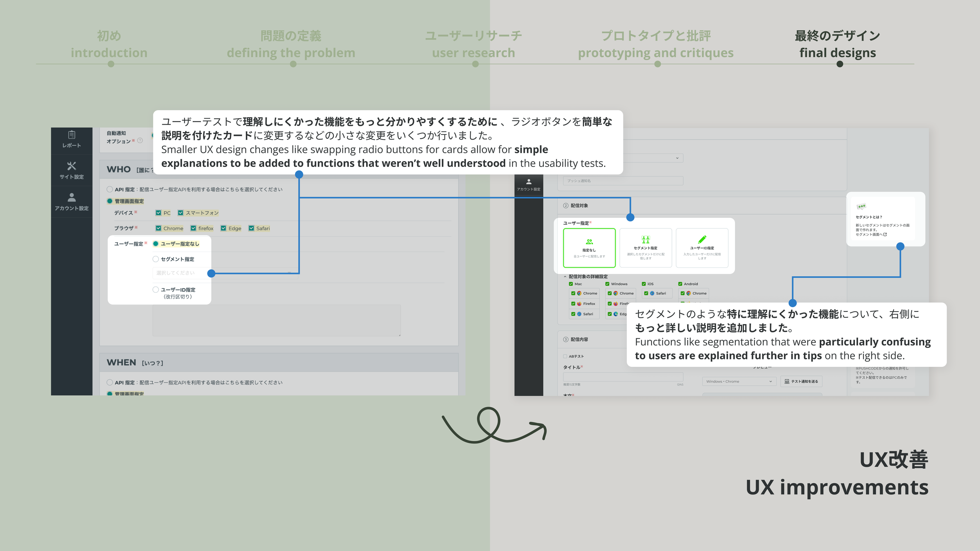This screenshot has height=551, width=980.
Task: Click アカウント設定 person icon in left sidebar
Action: click(x=71, y=197)
